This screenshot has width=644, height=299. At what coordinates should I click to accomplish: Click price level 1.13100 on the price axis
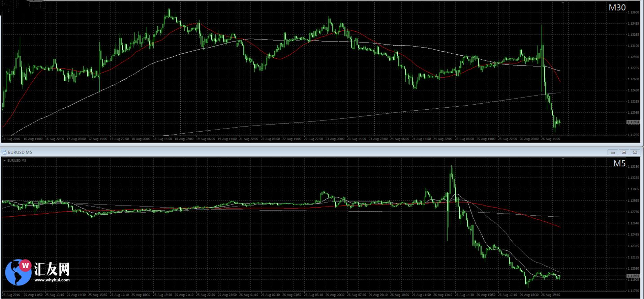click(634, 46)
